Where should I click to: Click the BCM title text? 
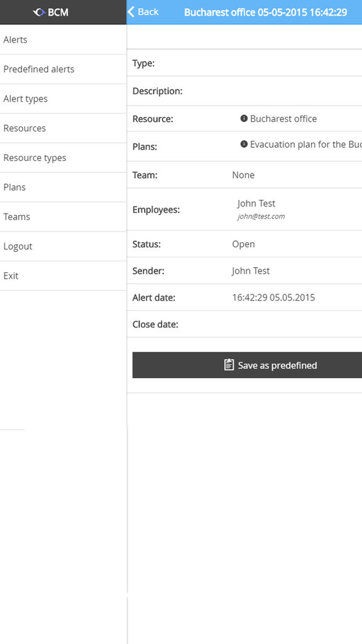(58, 13)
